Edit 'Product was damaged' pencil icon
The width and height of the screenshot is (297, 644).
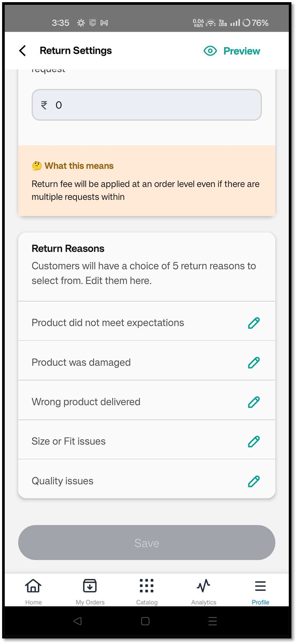[x=254, y=362]
